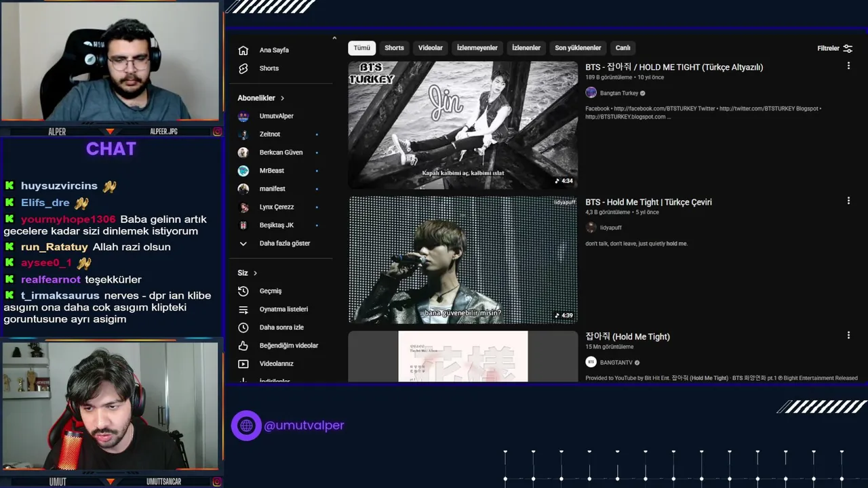Expand Daha fazla göster subscriptions
The height and width of the screenshot is (488, 868).
(x=274, y=243)
